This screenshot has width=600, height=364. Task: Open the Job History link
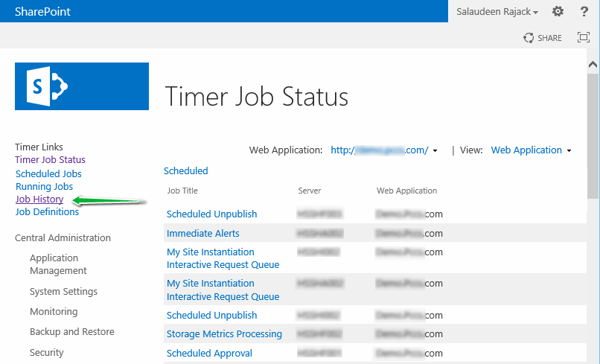[39, 199]
